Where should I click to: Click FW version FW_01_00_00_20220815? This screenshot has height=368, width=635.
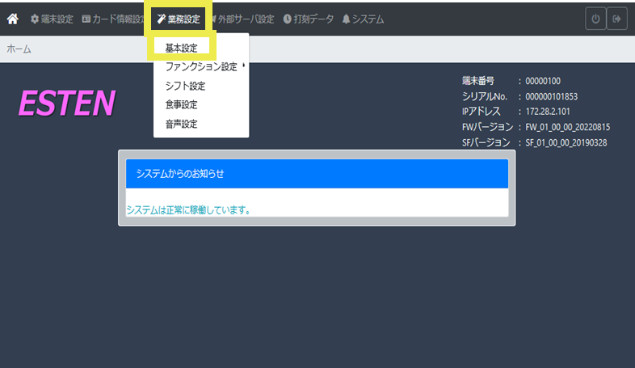(x=567, y=127)
